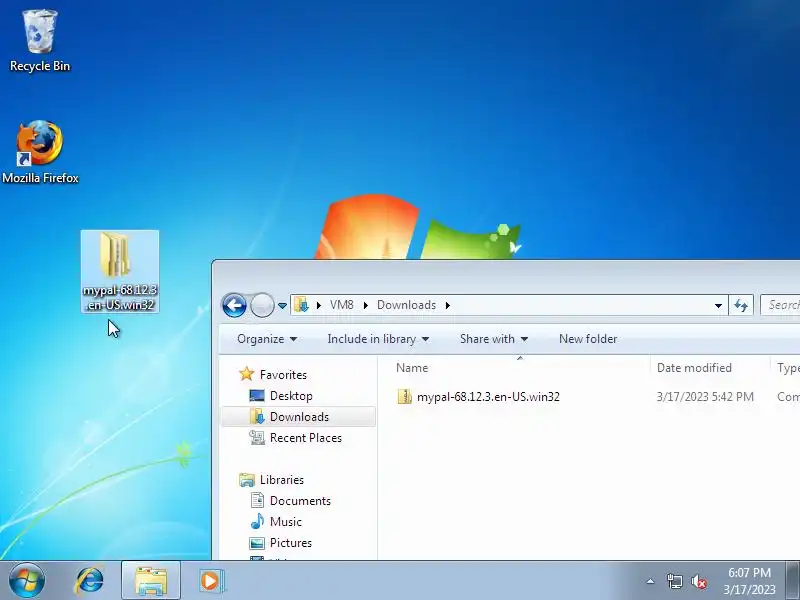Click the Recent Places icon
This screenshot has height=600, width=800.
[x=257, y=437]
